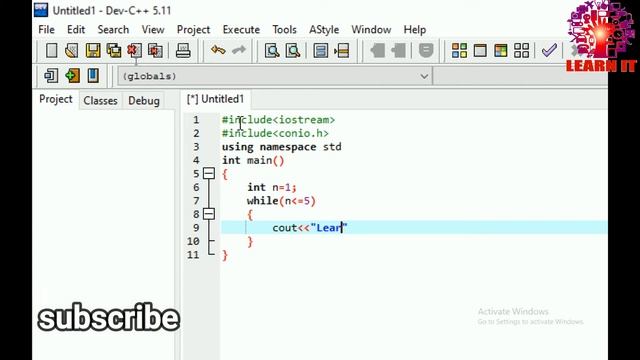Viewport: 640px width, 360px height.
Task: Click the purple checkmark Debug icon
Action: 549,51
